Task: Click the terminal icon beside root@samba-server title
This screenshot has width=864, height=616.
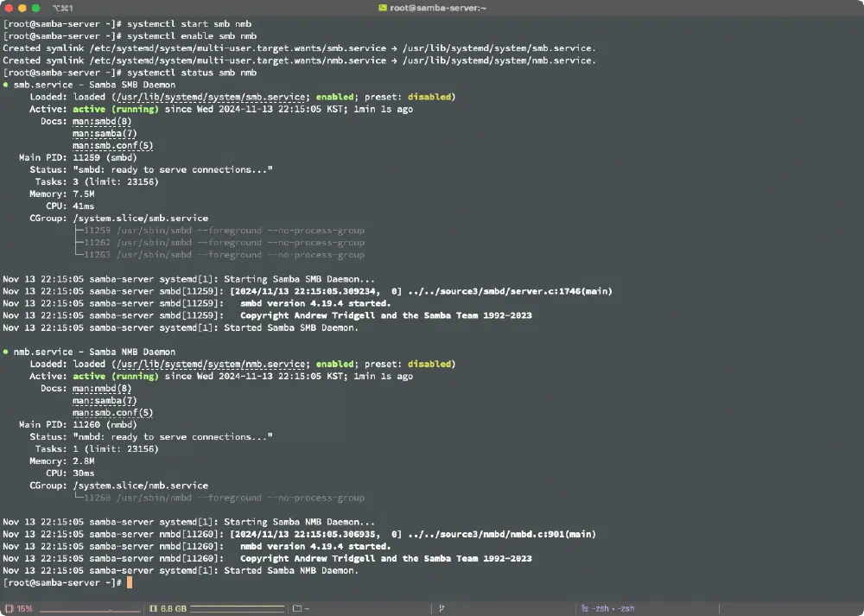Action: pyautogui.click(x=383, y=6)
